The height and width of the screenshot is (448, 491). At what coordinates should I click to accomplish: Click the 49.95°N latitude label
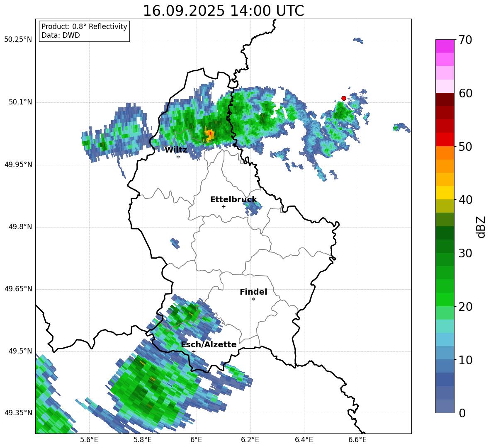pyautogui.click(x=18, y=165)
